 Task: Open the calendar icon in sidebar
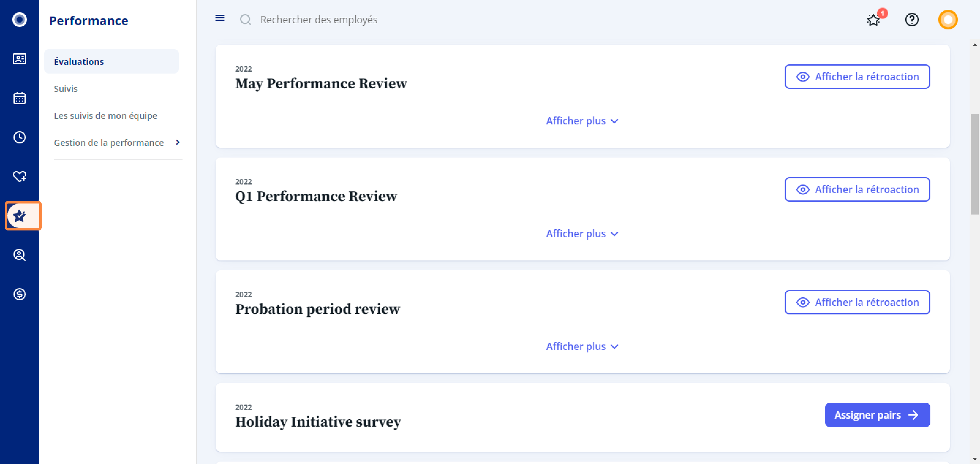point(19,98)
